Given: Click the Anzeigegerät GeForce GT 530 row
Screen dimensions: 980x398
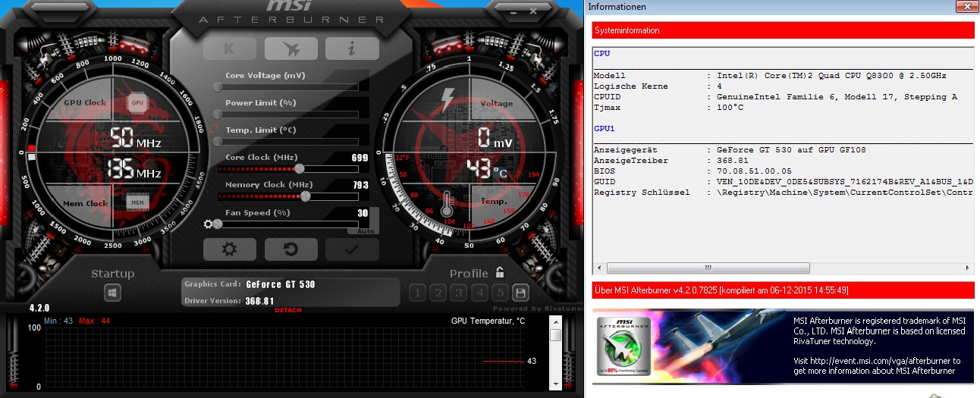Looking at the screenshot, I should coord(730,150).
